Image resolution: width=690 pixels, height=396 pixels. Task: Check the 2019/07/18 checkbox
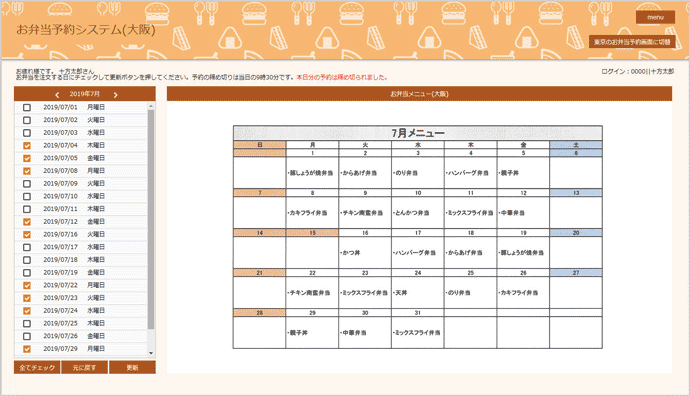pyautogui.click(x=27, y=260)
